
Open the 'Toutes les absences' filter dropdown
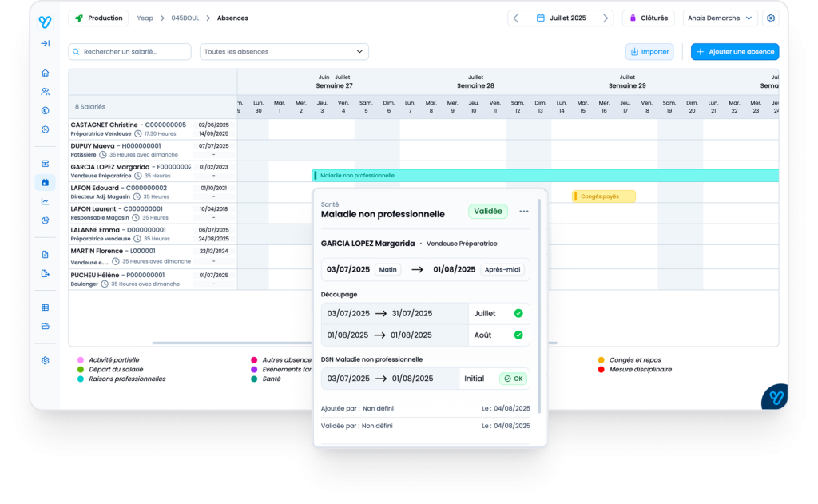click(x=284, y=52)
